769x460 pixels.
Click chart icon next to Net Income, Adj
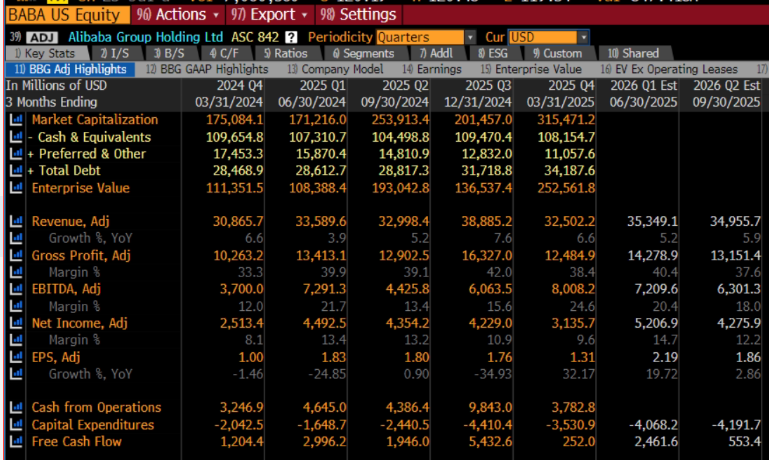click(x=15, y=324)
